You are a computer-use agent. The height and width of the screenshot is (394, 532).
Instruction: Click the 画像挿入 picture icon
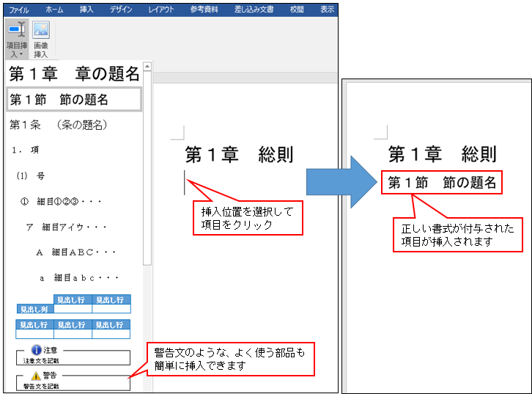(40, 31)
